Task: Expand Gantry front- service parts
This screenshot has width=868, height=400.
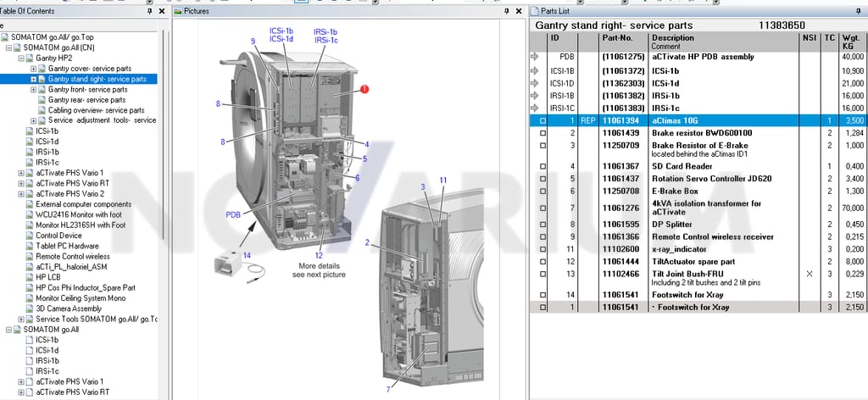Action: (x=33, y=90)
